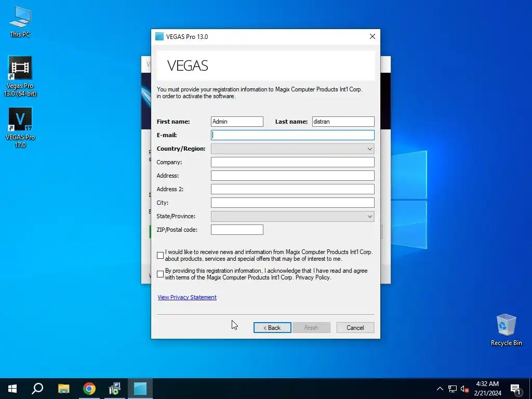Click into the E-mail field
This screenshot has width=532, height=399.
(292, 135)
